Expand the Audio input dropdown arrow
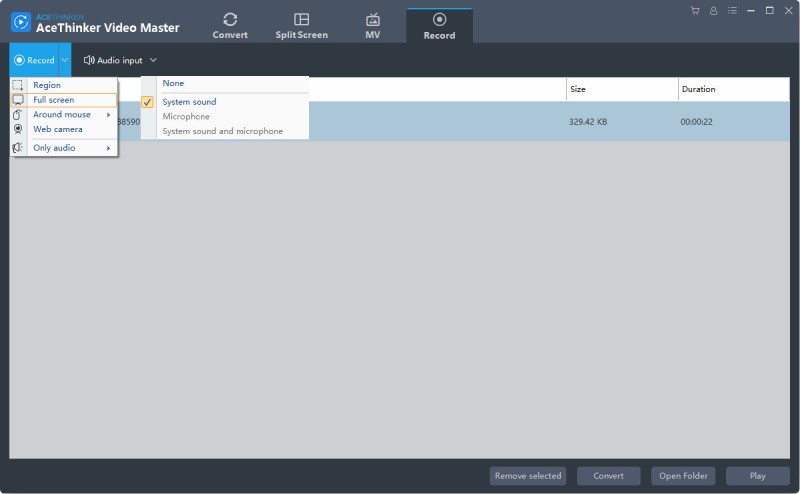The height and width of the screenshot is (494, 800). coord(153,60)
